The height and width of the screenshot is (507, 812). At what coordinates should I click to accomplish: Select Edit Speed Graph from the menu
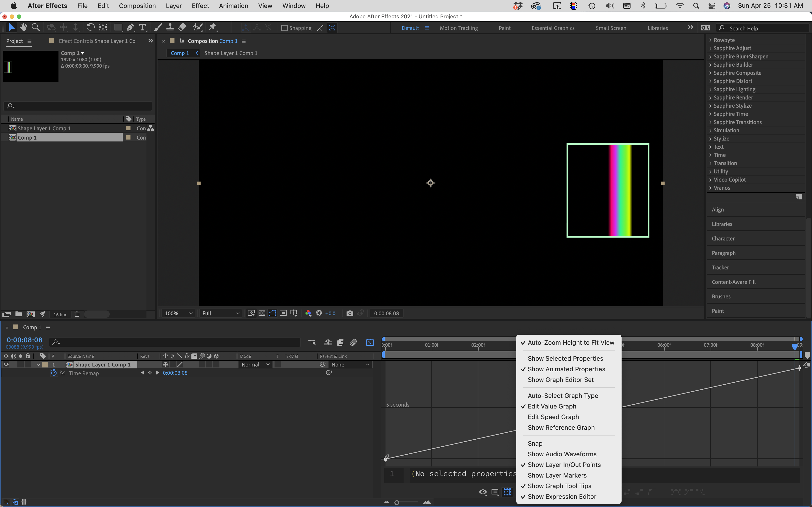(x=553, y=417)
